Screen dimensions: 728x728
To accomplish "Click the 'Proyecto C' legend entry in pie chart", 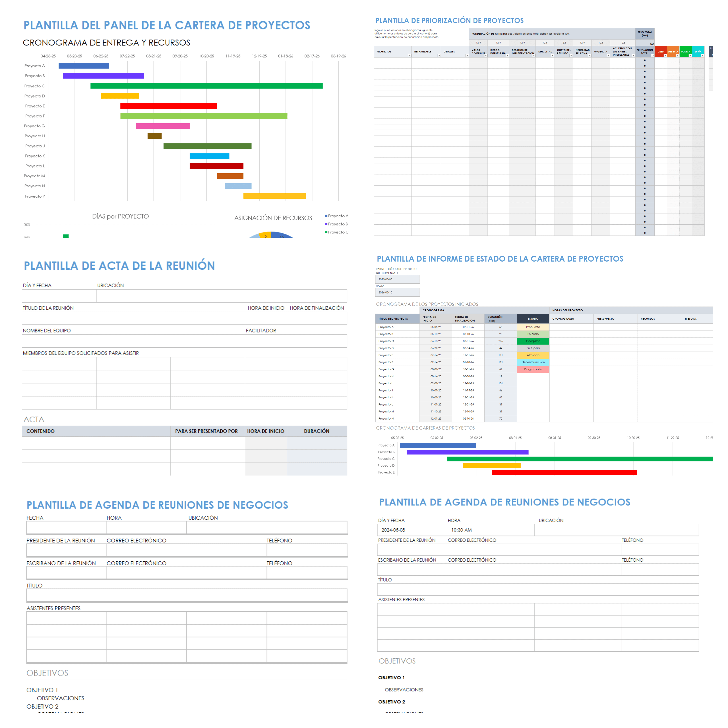I will click(337, 232).
